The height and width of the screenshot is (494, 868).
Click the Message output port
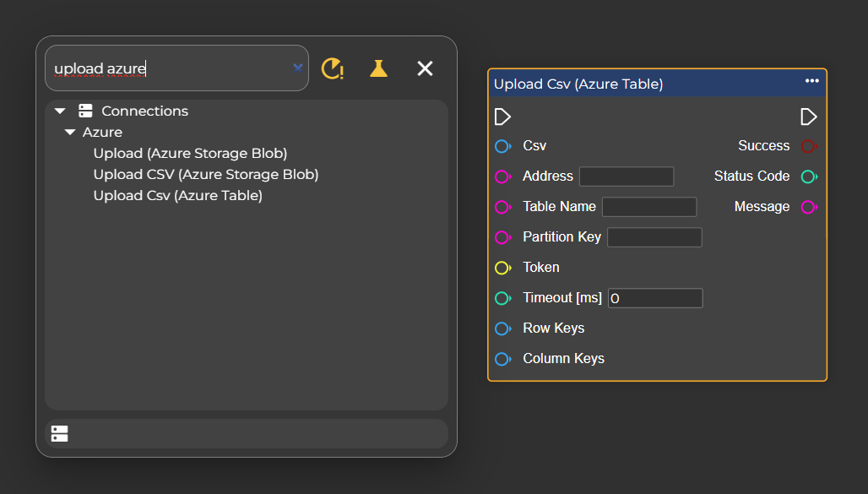click(808, 207)
